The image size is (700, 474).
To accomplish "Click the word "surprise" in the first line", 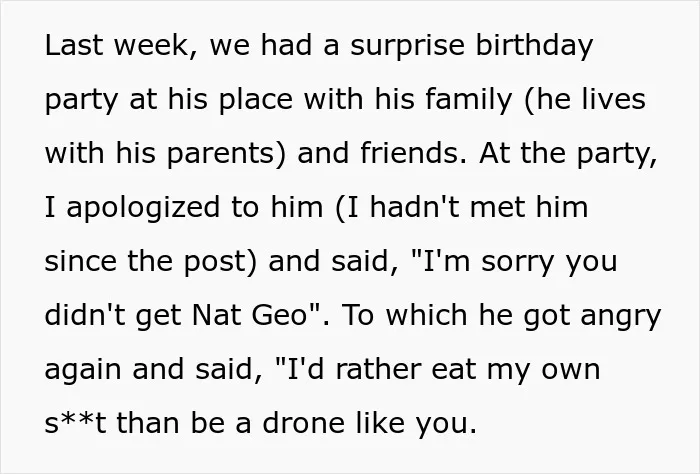I will tap(407, 47).
